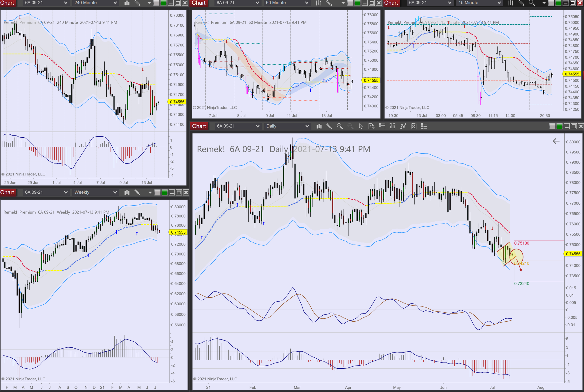Open 6A 09-21 instrument dropdown on Weekly chart
The image size is (584, 392).
tap(66, 192)
